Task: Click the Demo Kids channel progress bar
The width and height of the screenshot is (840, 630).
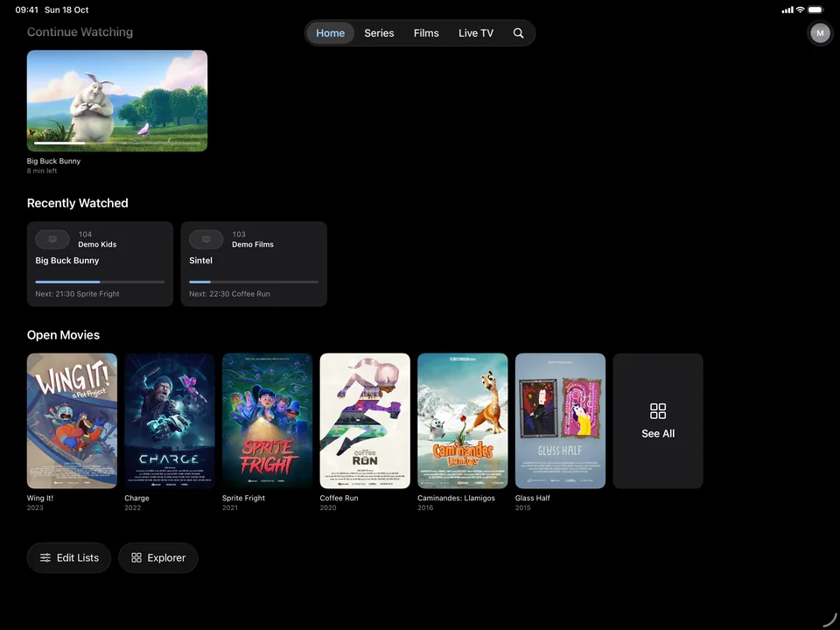Action: coord(100,282)
